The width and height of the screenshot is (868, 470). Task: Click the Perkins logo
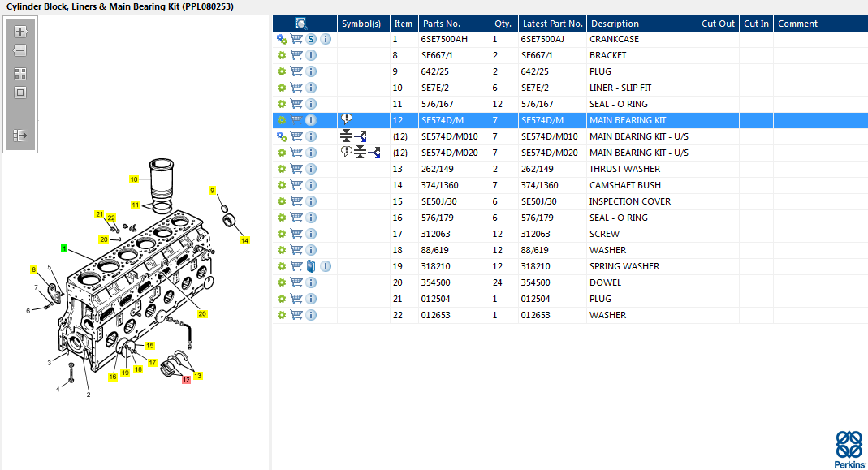click(850, 450)
